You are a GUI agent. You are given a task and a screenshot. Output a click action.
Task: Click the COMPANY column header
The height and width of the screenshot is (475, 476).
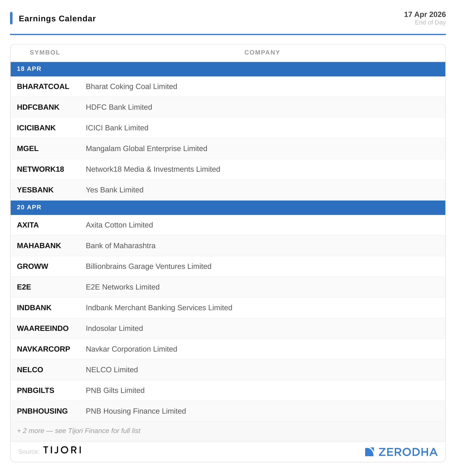click(x=262, y=52)
